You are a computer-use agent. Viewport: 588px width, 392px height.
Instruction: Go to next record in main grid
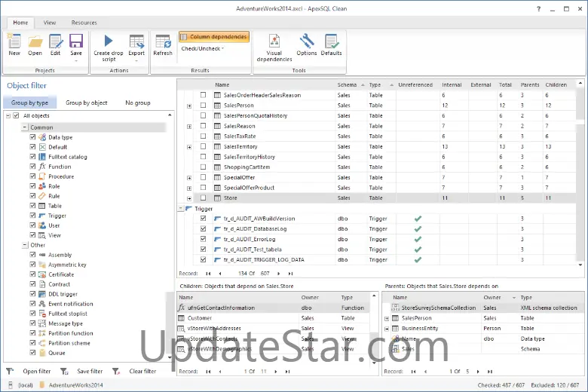pos(279,274)
